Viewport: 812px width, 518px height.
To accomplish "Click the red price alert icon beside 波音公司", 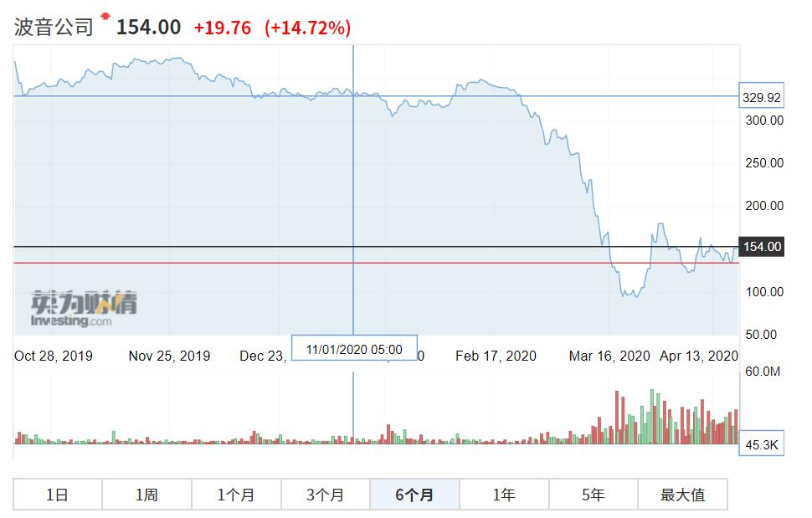I will click(105, 14).
